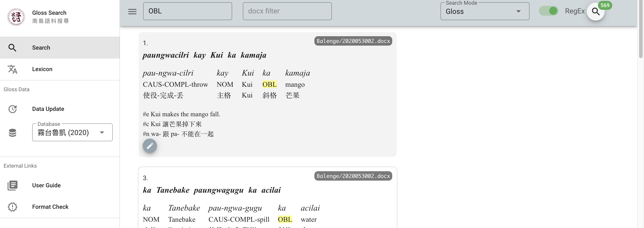Viewport: 644px width, 228px height.
Task: Click the 'Gloss Search' title text
Action: pos(49,13)
